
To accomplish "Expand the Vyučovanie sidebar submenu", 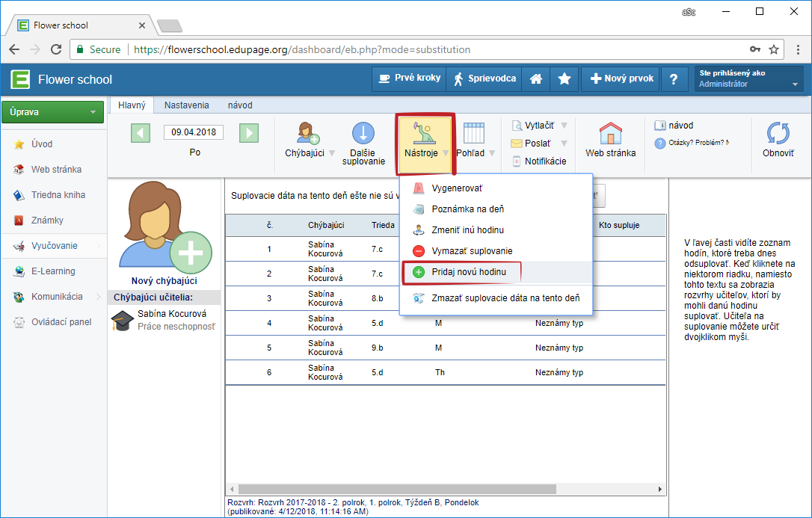I will (x=99, y=246).
